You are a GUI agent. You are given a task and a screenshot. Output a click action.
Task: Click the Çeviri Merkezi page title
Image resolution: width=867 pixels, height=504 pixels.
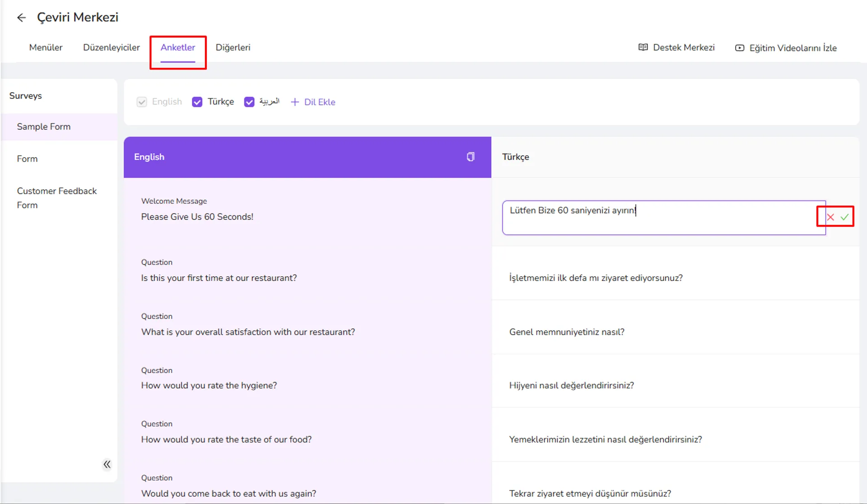tap(78, 17)
